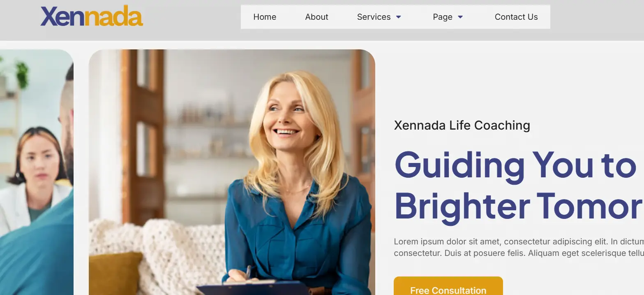Go to the About page
Image resolution: width=644 pixels, height=295 pixels.
click(316, 17)
